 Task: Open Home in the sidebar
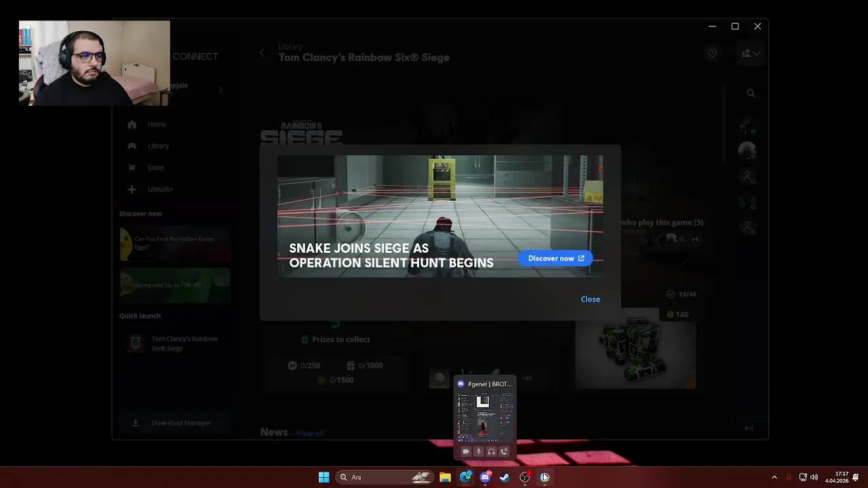[157, 124]
